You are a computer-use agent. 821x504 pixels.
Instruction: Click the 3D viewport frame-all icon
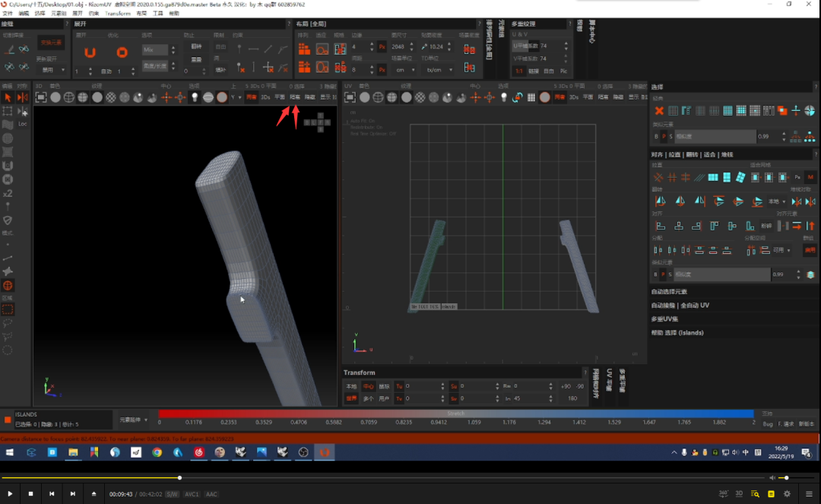(41, 97)
